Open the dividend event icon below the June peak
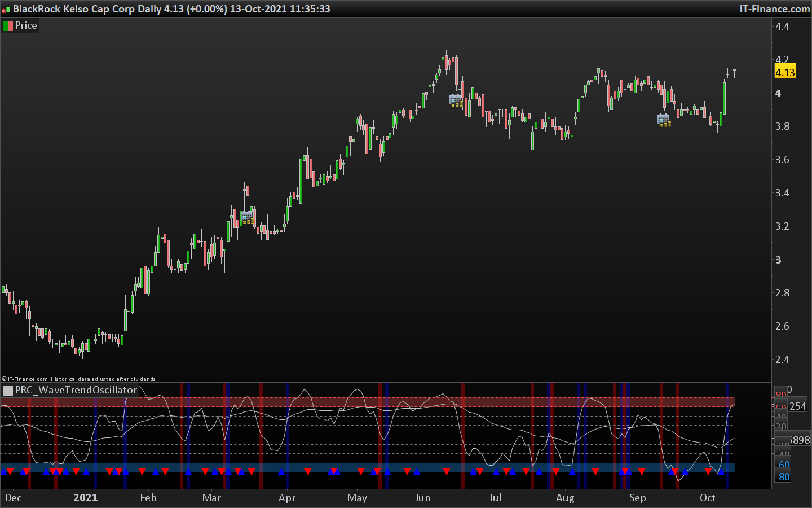This screenshot has height=508, width=812. 456,101
